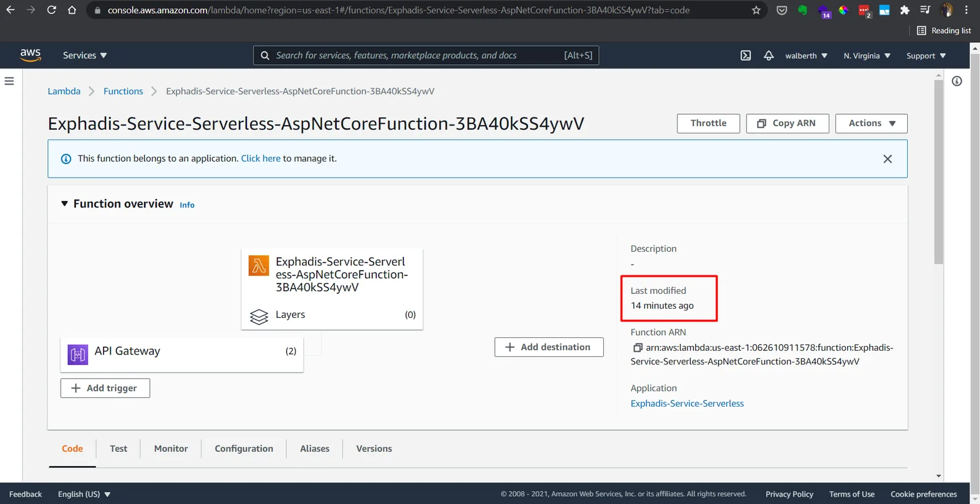Image resolution: width=980 pixels, height=504 pixels.
Task: Dismiss the application info banner
Action: 888,159
